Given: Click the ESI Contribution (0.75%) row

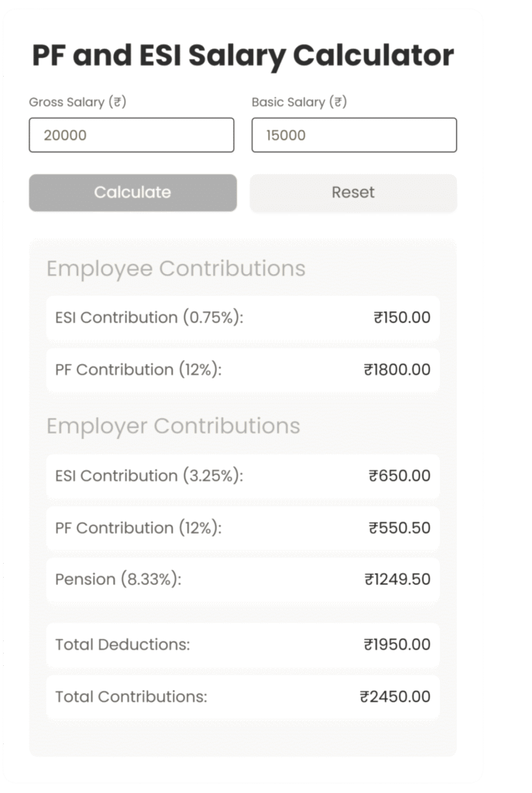Looking at the screenshot, I should [242, 318].
